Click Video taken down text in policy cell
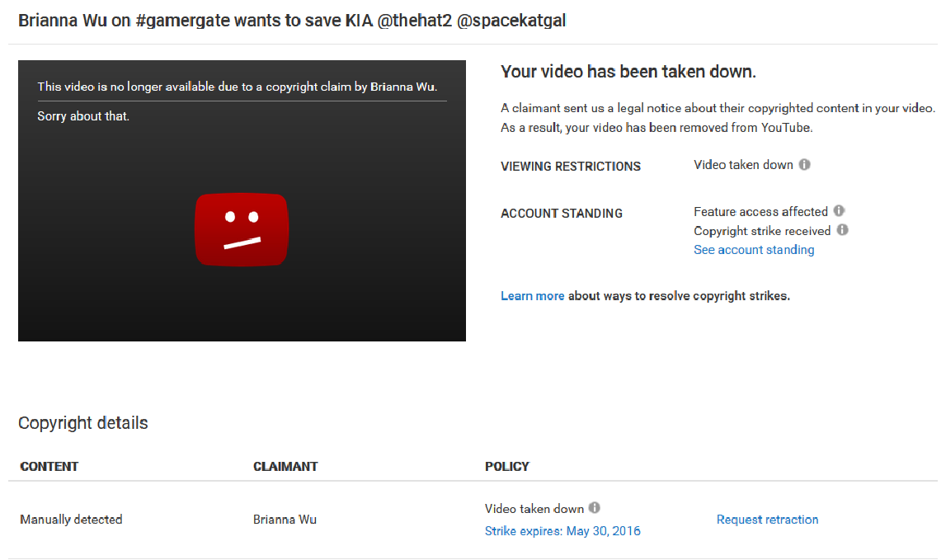 point(534,509)
